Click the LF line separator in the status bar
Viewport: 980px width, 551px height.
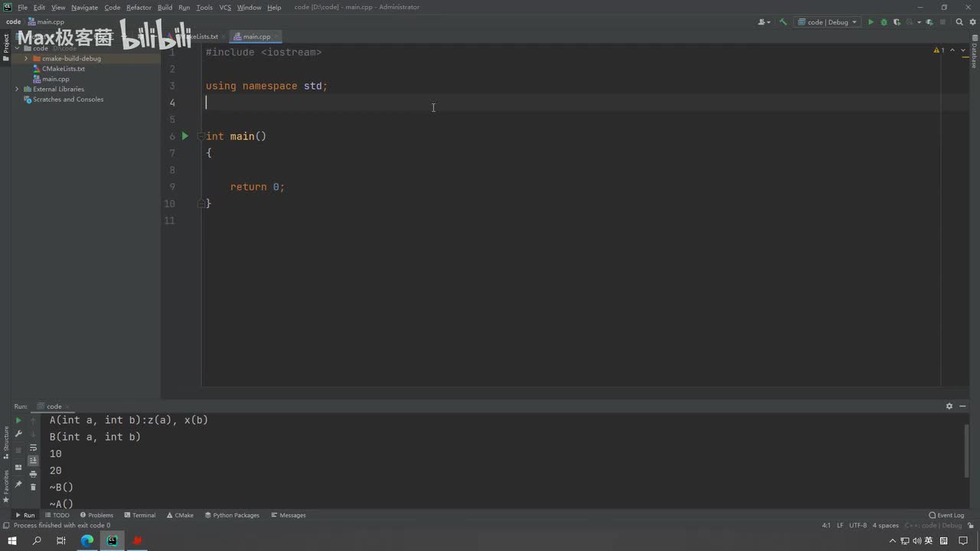click(840, 526)
